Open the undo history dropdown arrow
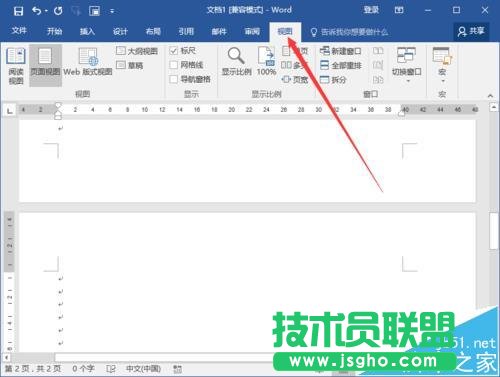Viewport: 500px width, 377px height. [46, 11]
